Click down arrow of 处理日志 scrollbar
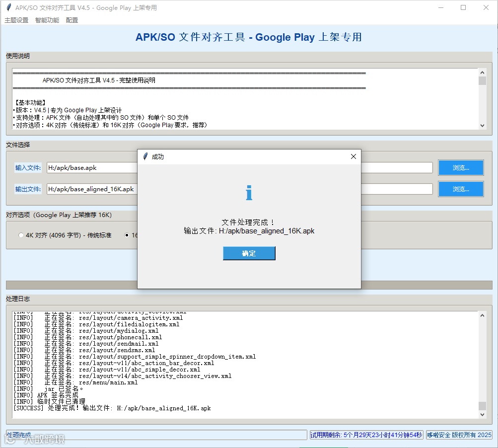 coord(482,414)
